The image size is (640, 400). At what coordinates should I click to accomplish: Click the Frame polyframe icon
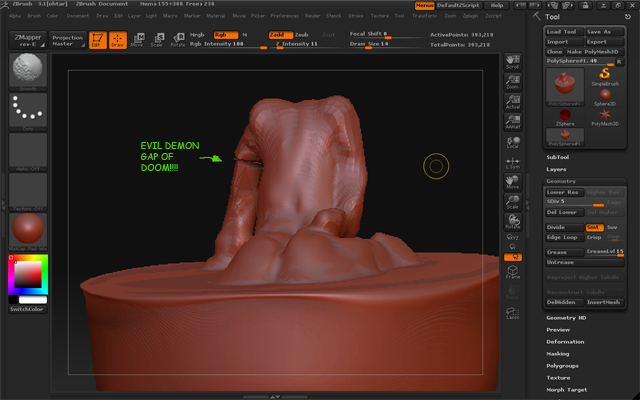tap(513, 272)
